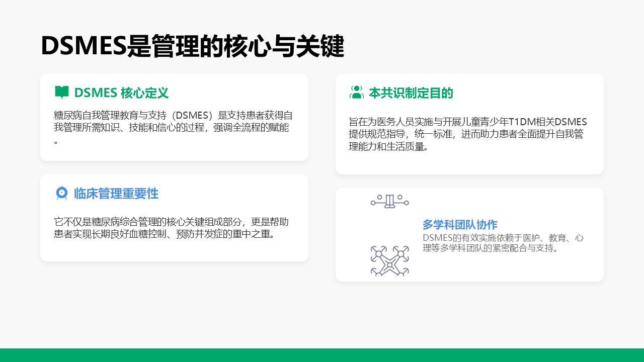This screenshot has width=644, height=362.
Task: Select the drone-shaped outline icon
Action: (389, 260)
